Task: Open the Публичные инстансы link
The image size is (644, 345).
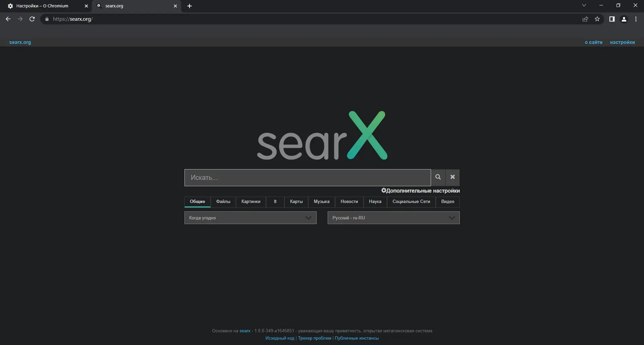Action: 357,338
